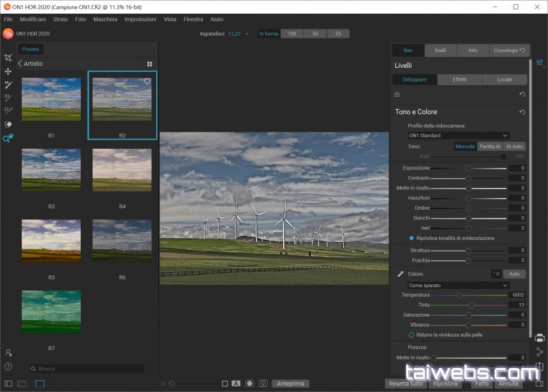This screenshot has height=392, width=548.
Task: Select the Crop tool
Action: coord(8,58)
